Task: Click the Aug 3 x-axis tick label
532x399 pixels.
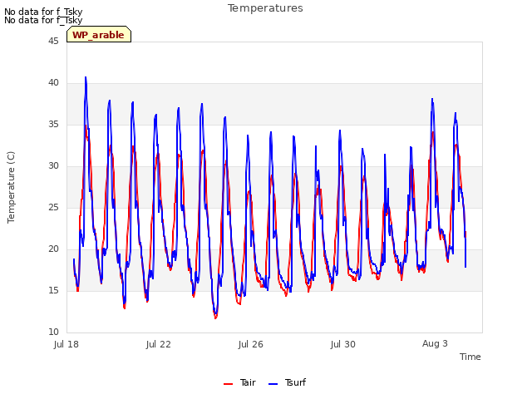Action: click(x=435, y=343)
